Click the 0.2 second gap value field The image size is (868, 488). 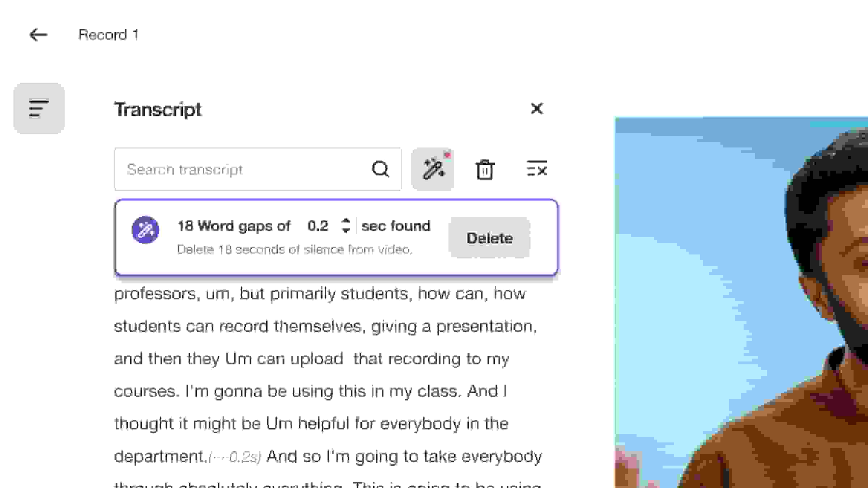coord(319,225)
